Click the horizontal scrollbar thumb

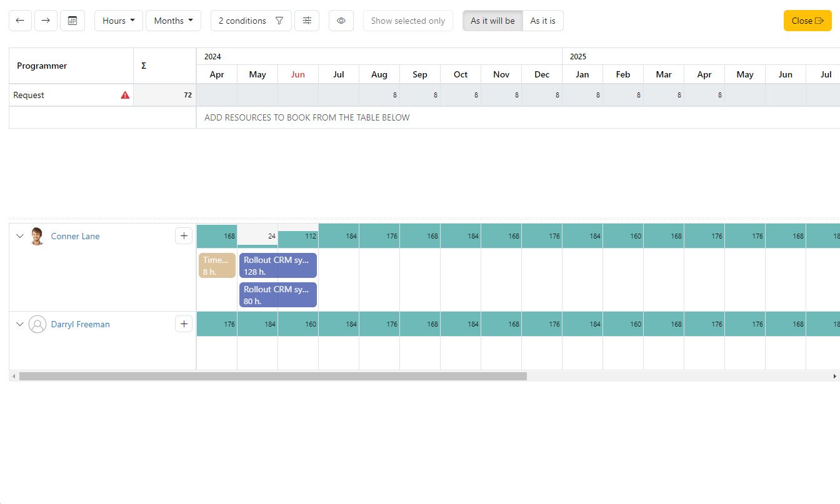tap(273, 376)
